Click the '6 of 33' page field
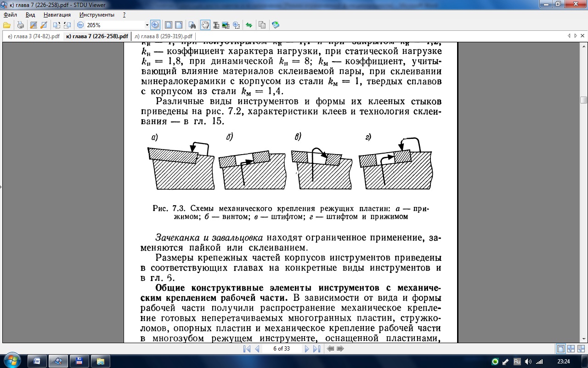588x368 pixels. 282,349
